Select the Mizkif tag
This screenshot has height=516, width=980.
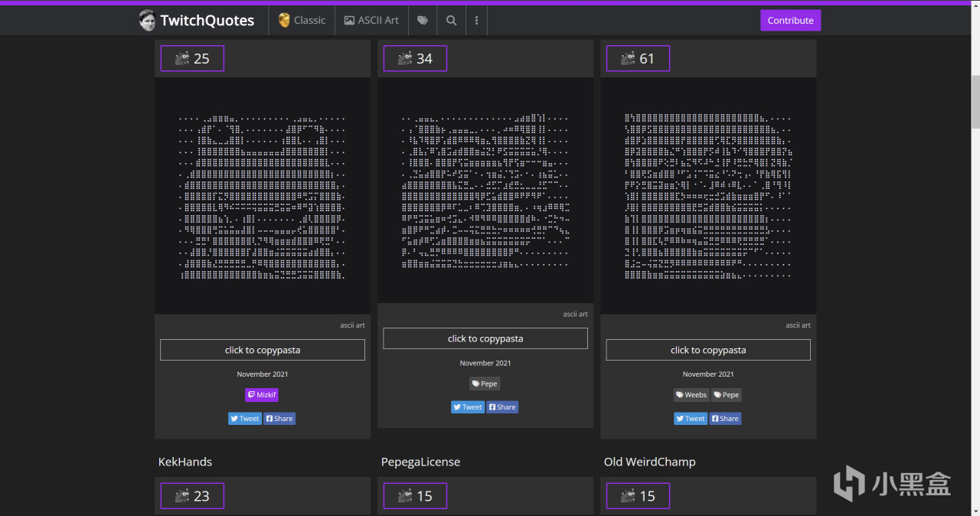(x=262, y=395)
